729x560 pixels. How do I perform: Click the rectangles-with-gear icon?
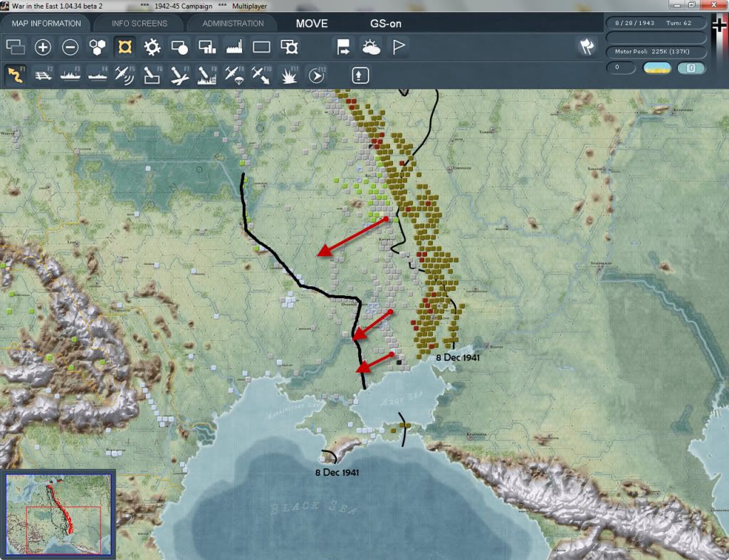[289, 47]
